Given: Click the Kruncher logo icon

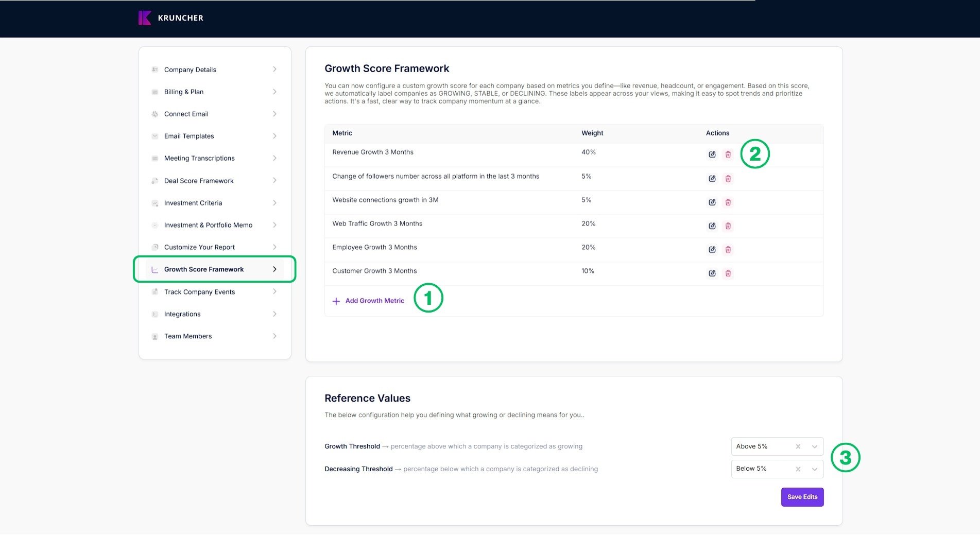Looking at the screenshot, I should pyautogui.click(x=145, y=18).
